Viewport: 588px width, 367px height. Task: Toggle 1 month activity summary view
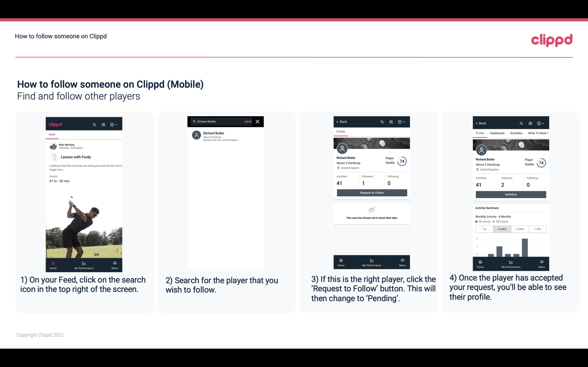pyautogui.click(x=537, y=229)
